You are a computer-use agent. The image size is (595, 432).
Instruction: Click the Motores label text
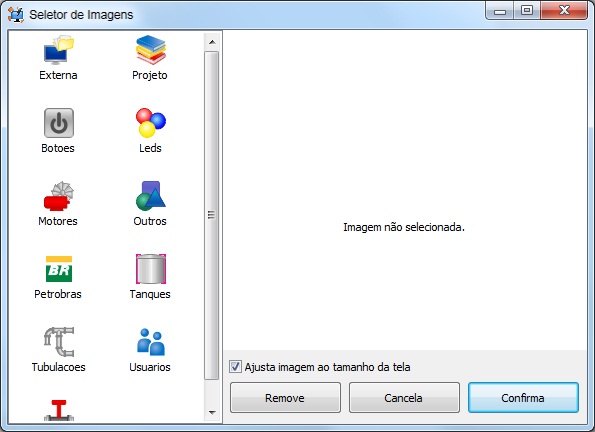[58, 221]
